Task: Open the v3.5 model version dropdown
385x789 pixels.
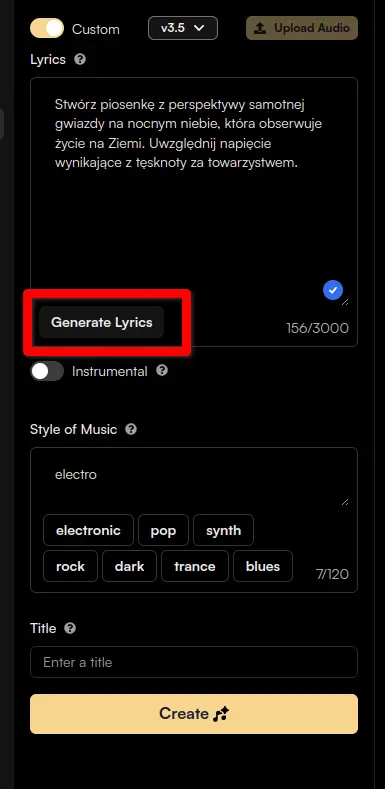Action: [x=183, y=28]
